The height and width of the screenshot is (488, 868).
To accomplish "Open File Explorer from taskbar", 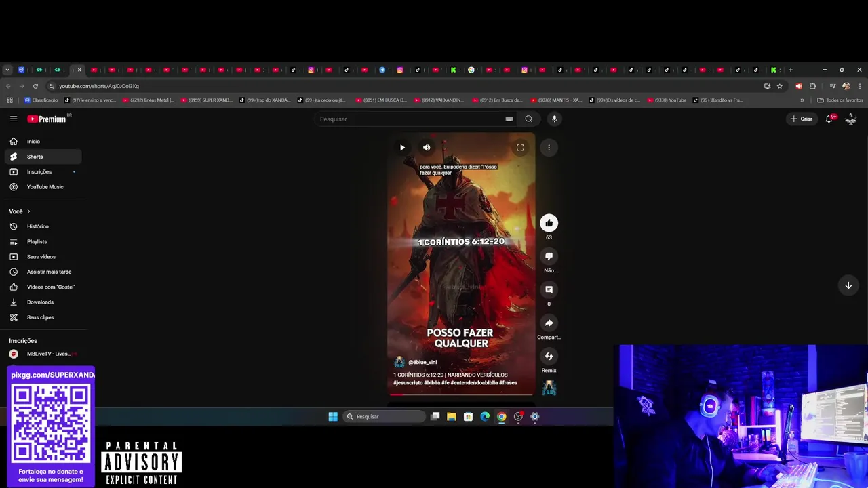I will click(x=452, y=416).
